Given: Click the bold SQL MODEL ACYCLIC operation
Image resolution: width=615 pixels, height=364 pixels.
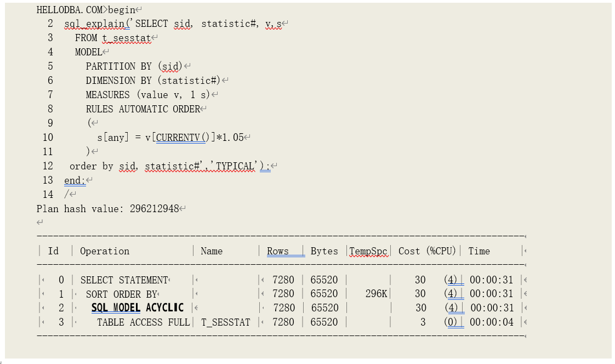Looking at the screenshot, I should [137, 308].
